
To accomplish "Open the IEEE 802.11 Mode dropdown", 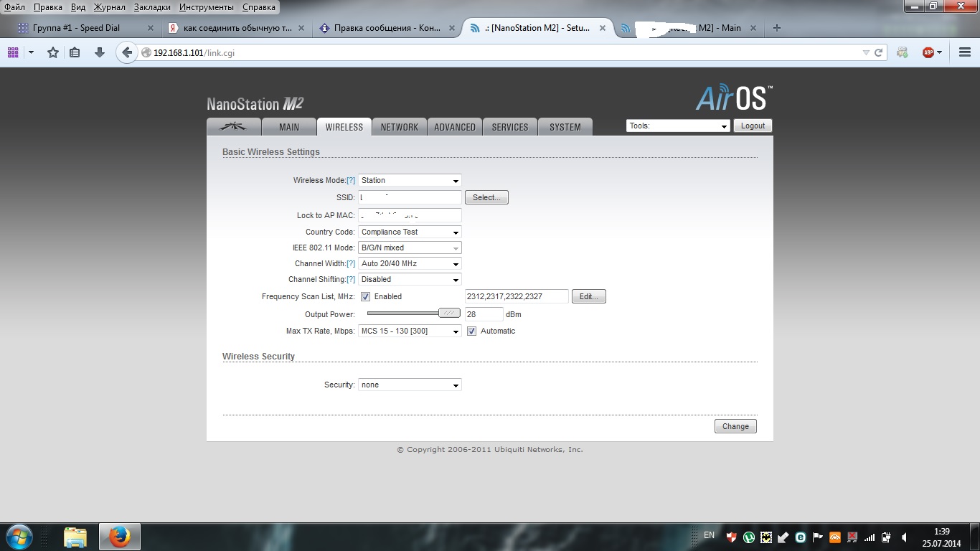I will point(410,248).
